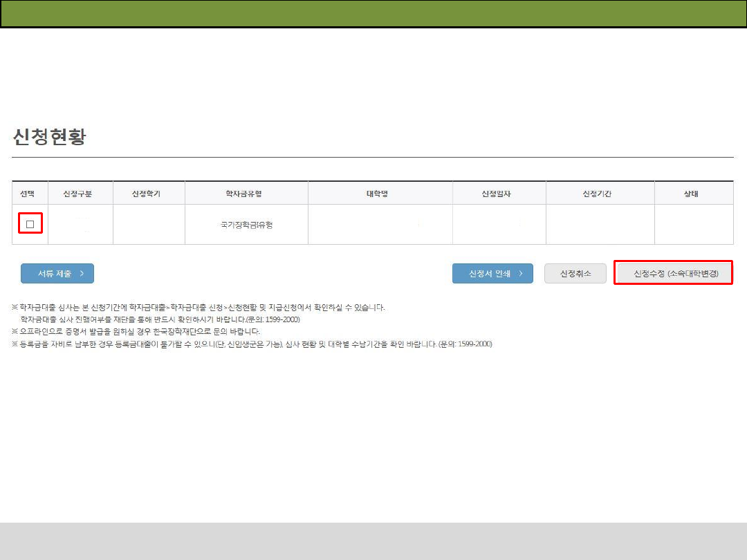The image size is (747, 560).
Task: Click the 신청학기 column header
Action: pyautogui.click(x=146, y=194)
